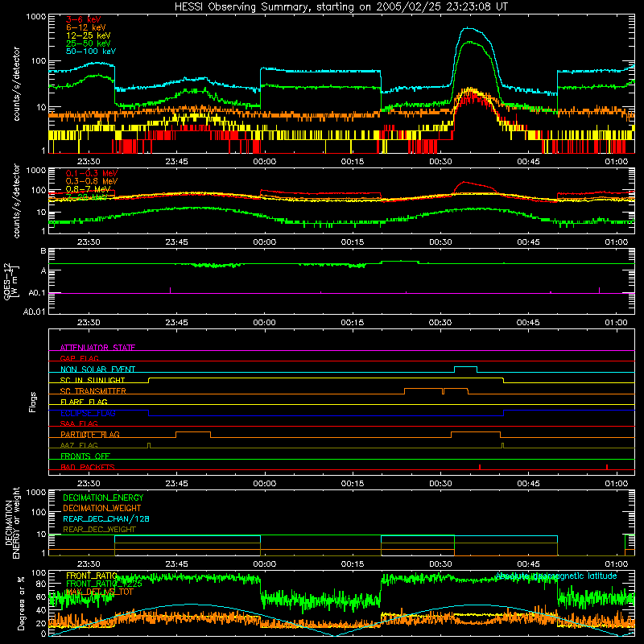Click the 'Degrees or %' axis label

pyautogui.click(x=21, y=603)
